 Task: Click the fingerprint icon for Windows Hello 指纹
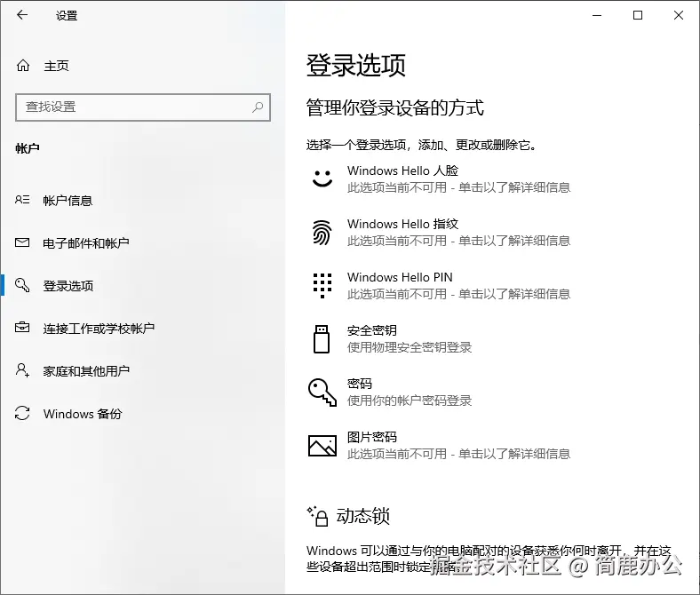pos(322,233)
